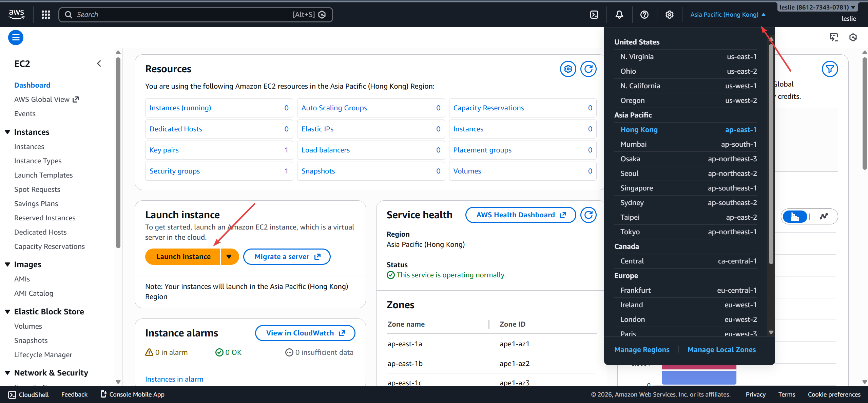The image size is (868, 403).
Task: Collapse the Instances sidebar section
Action: [x=7, y=132]
